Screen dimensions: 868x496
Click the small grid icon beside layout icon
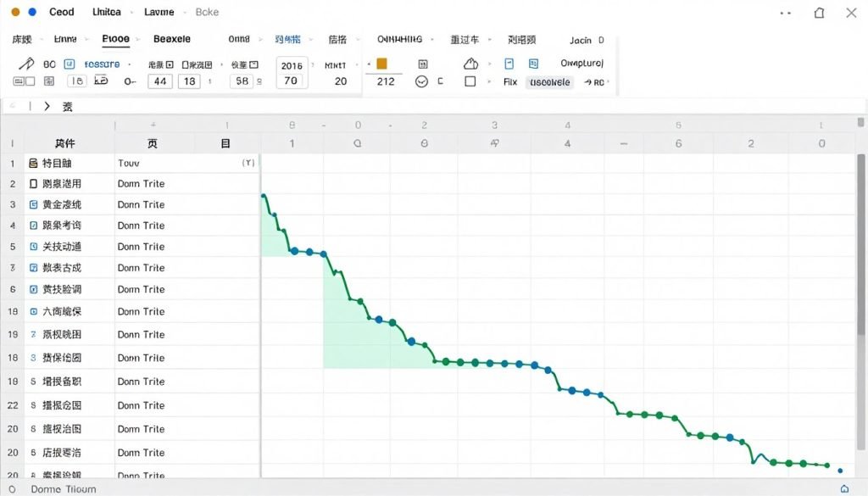[x=49, y=81]
